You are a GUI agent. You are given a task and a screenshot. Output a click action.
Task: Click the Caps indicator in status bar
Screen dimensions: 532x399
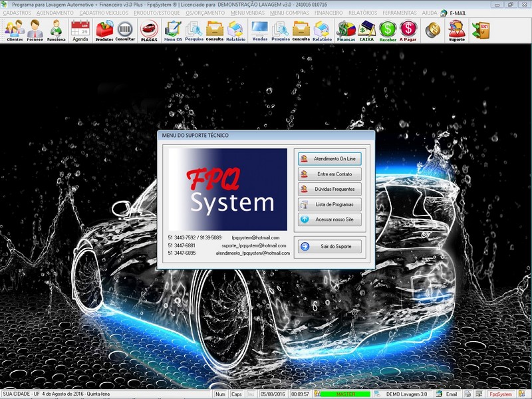[x=237, y=394]
